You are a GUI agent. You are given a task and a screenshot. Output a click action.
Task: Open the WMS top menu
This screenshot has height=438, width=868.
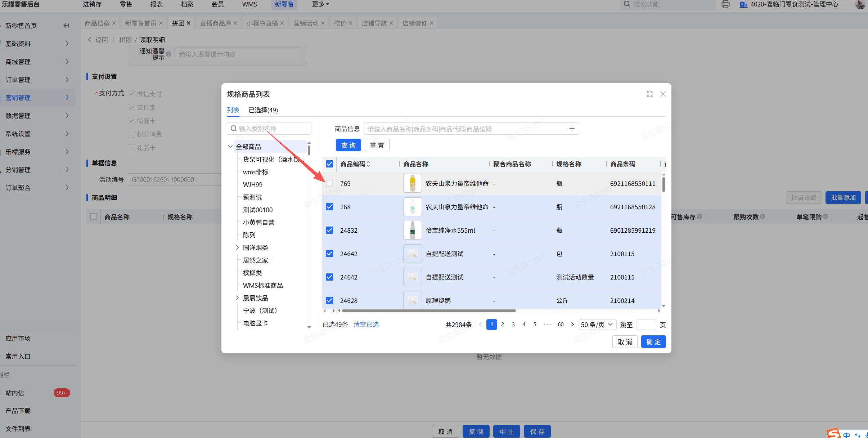tap(249, 4)
